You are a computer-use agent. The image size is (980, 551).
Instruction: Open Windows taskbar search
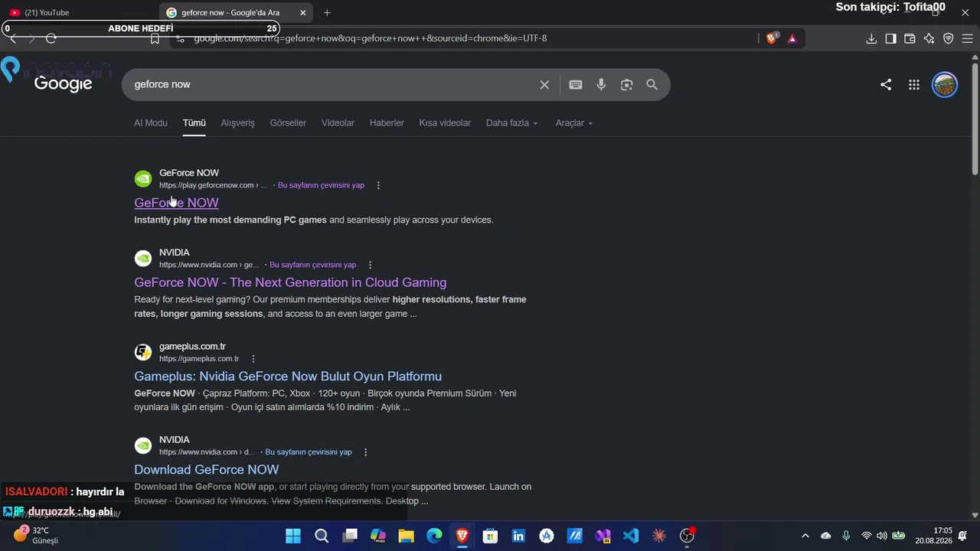pyautogui.click(x=322, y=536)
